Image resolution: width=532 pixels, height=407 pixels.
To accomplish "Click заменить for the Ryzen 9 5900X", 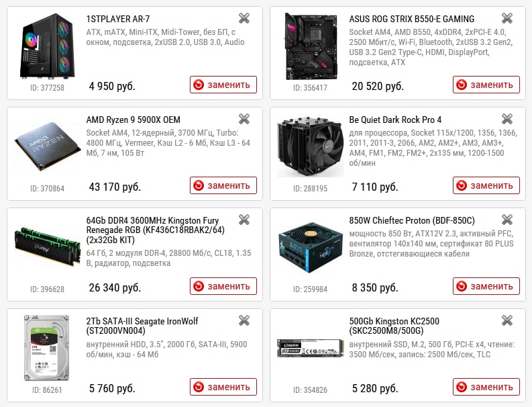I will point(223,185).
